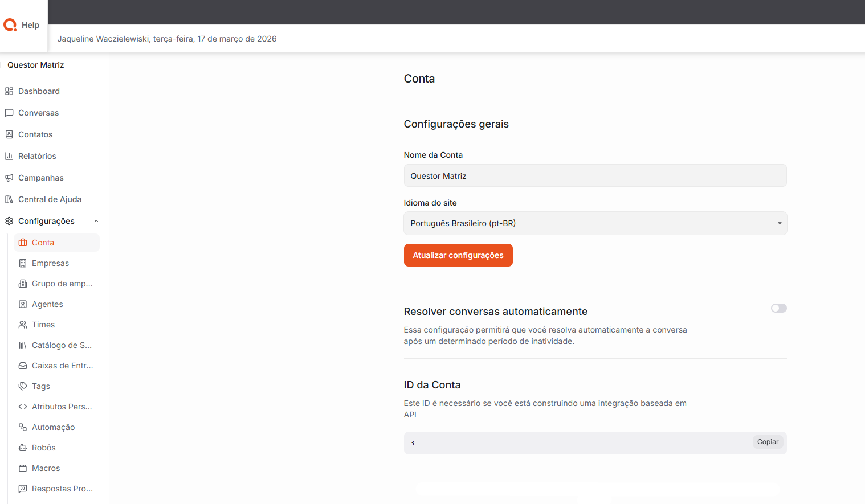
Task: Open the Agentes settings page
Action: pyautogui.click(x=47, y=304)
